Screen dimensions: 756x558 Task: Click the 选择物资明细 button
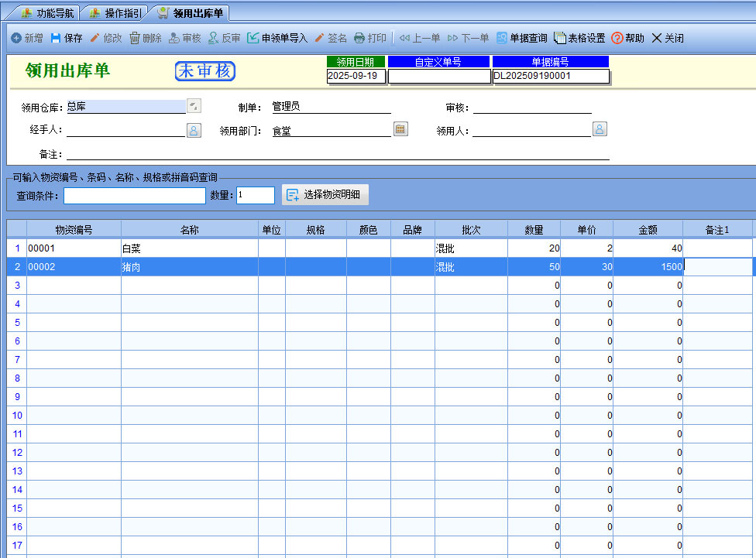click(325, 195)
